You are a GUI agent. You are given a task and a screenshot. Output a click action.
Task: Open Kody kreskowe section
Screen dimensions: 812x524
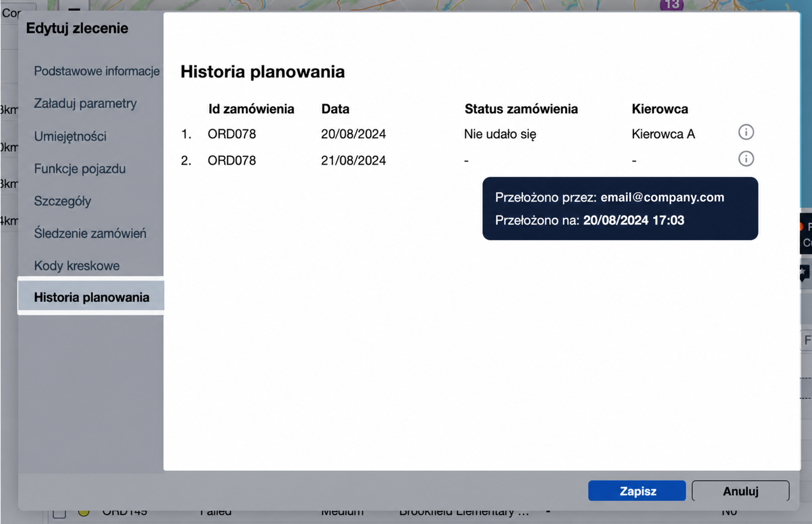pos(77,266)
